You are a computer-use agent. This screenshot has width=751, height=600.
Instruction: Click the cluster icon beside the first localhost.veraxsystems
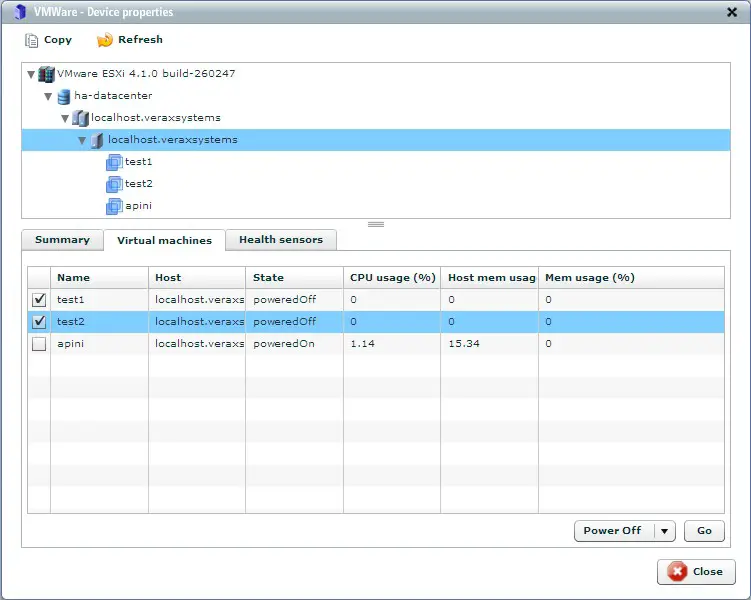coord(80,118)
